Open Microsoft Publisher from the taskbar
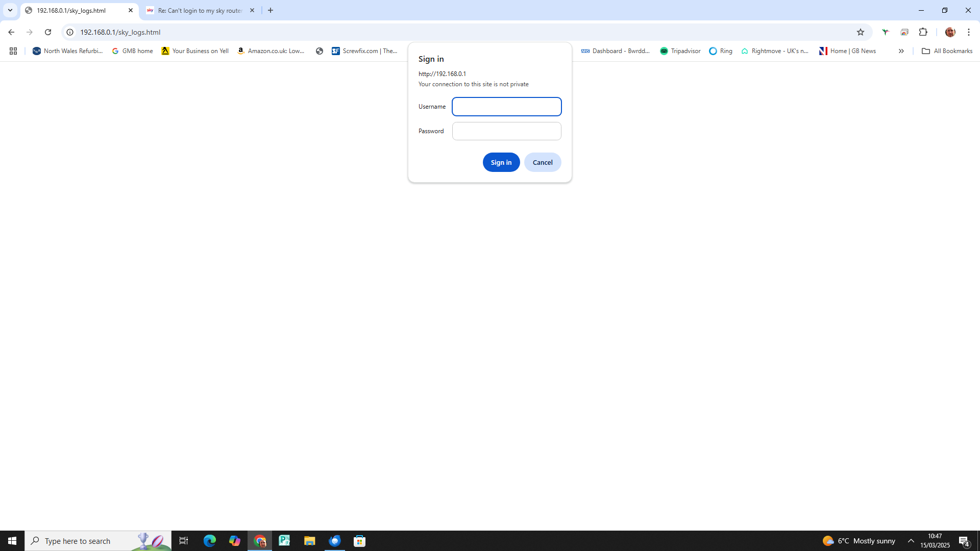 click(x=284, y=540)
